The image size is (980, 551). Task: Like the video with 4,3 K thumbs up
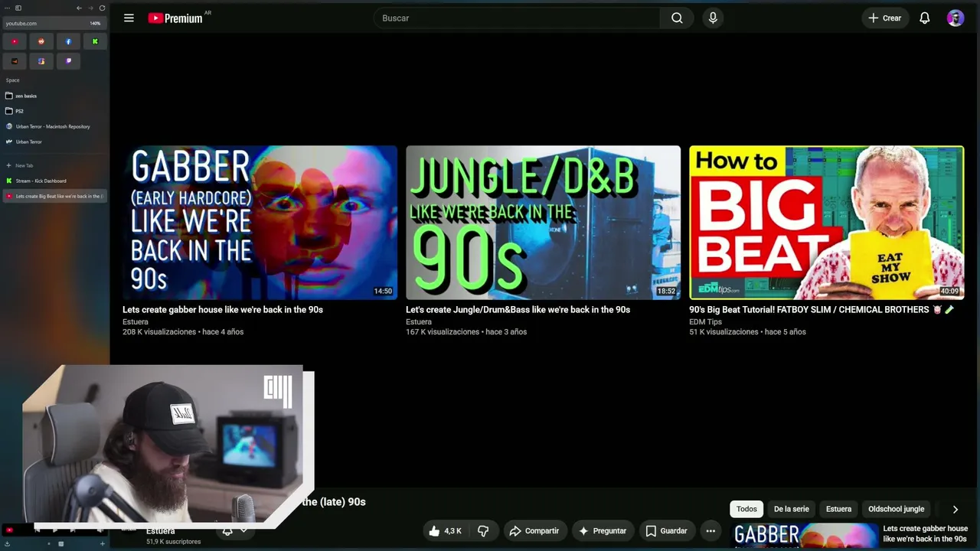coord(445,530)
